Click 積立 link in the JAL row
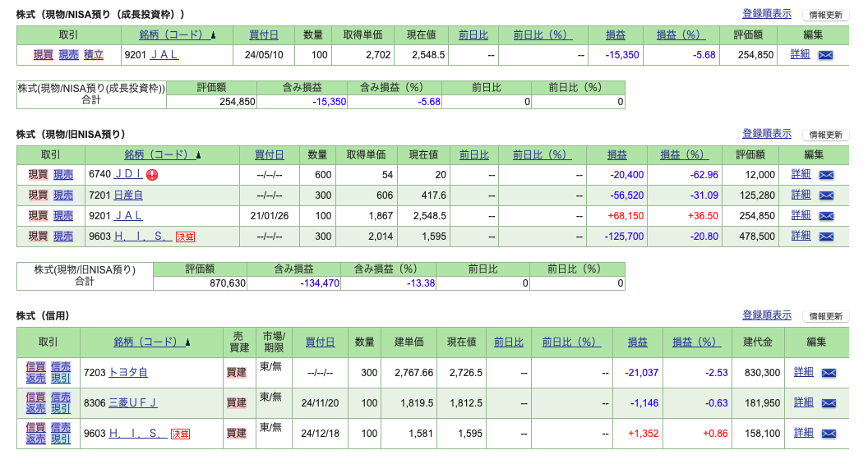This screenshot has width=868, height=464. click(94, 55)
